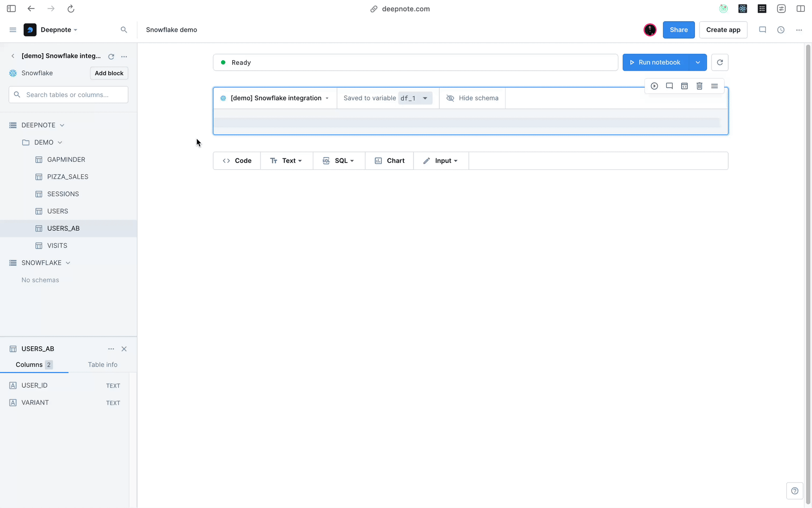Click Run notebook button
Screen dimensions: 812x508
(x=659, y=62)
